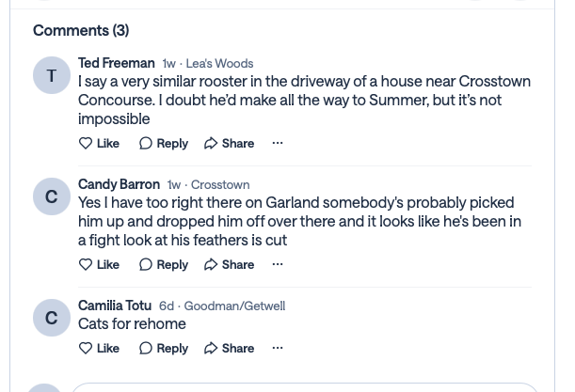Click the speech bubble icon under Ted Freeman's comment
The height and width of the screenshot is (392, 575).
pos(145,143)
